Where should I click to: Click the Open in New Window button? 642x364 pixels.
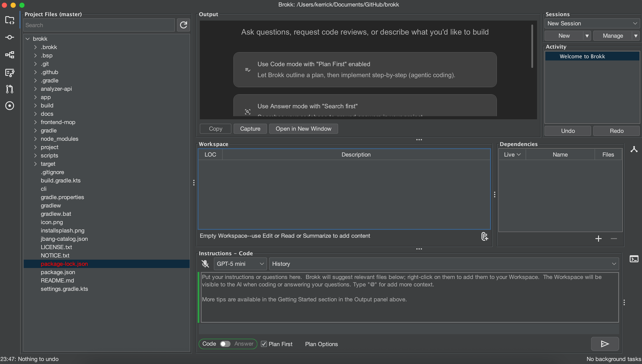[x=303, y=129]
